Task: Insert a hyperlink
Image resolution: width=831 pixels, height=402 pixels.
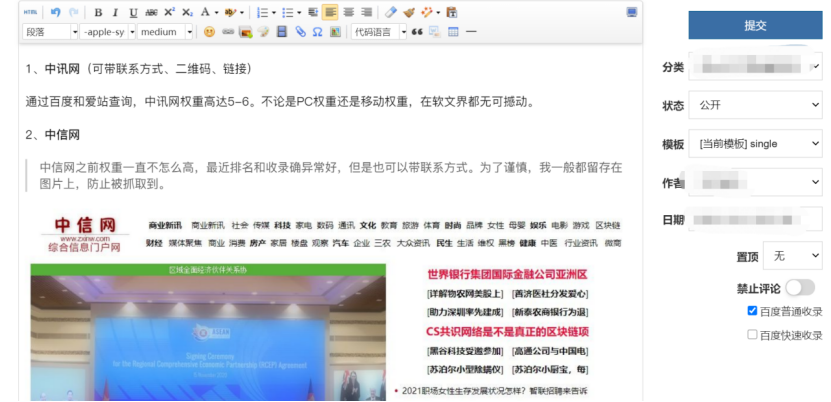Action: (228, 32)
